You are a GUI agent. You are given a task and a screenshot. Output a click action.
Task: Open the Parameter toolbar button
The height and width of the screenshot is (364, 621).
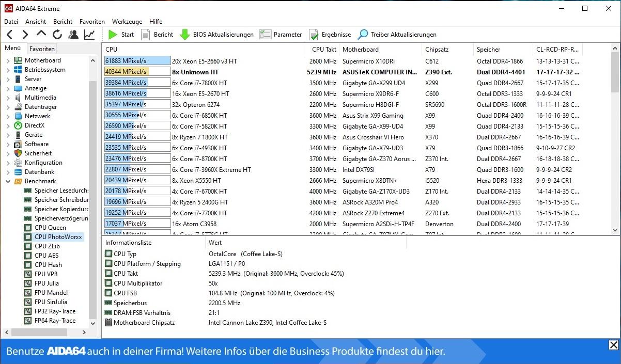point(281,35)
